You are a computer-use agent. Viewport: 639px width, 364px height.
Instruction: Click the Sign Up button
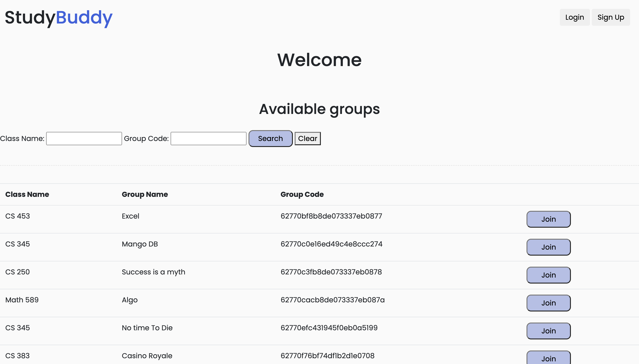pyautogui.click(x=610, y=17)
